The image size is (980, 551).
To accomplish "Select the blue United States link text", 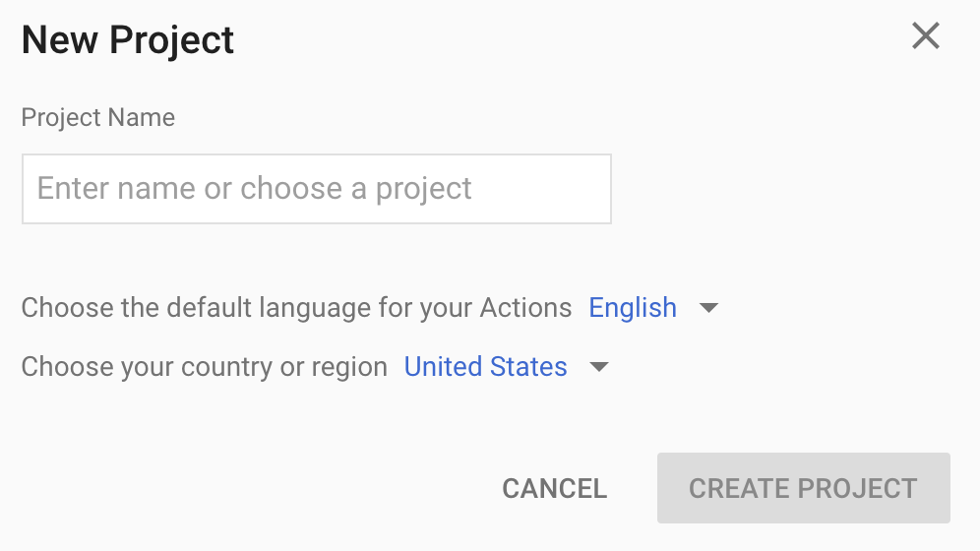I will (486, 367).
